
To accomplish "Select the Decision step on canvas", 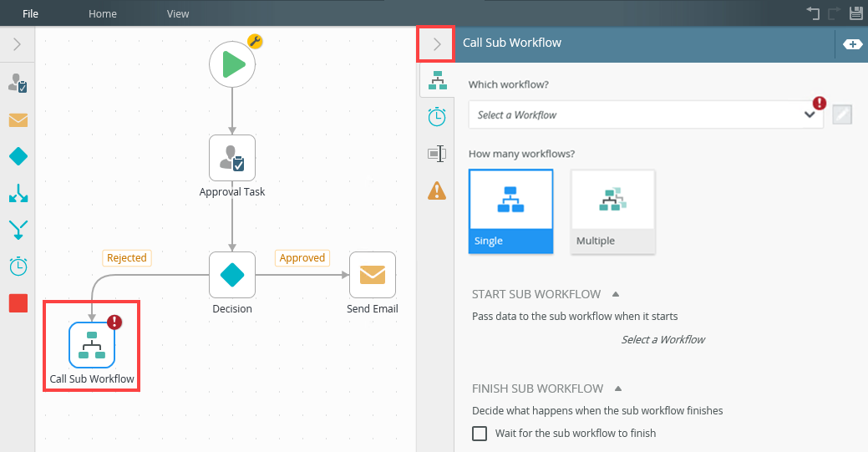I will coord(232,275).
